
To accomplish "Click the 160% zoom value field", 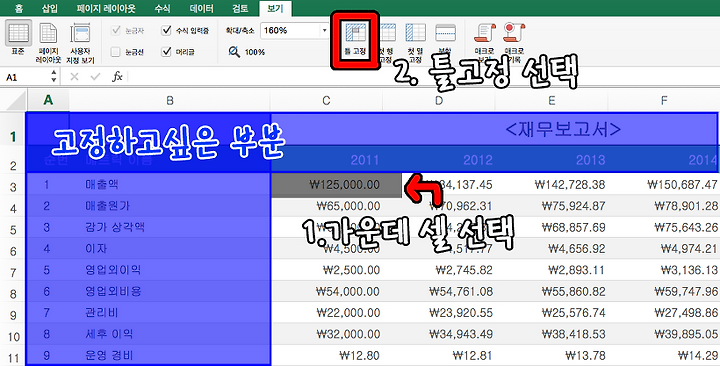I will coord(290,31).
